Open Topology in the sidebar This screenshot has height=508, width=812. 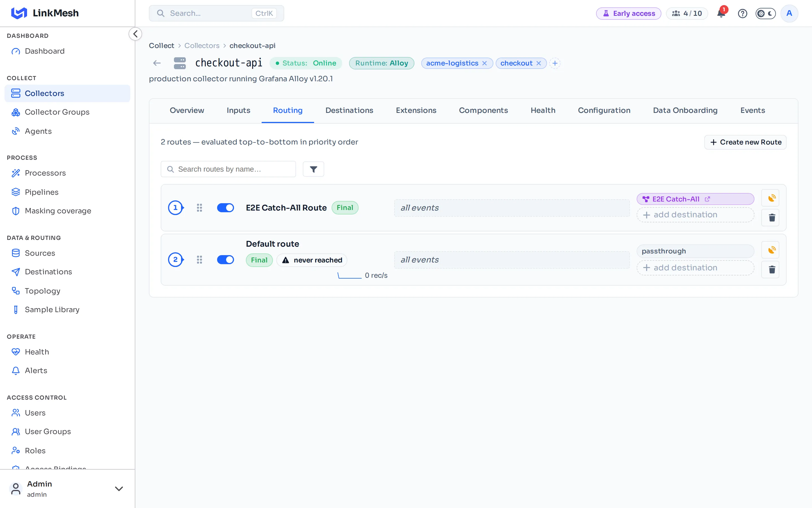(67, 291)
